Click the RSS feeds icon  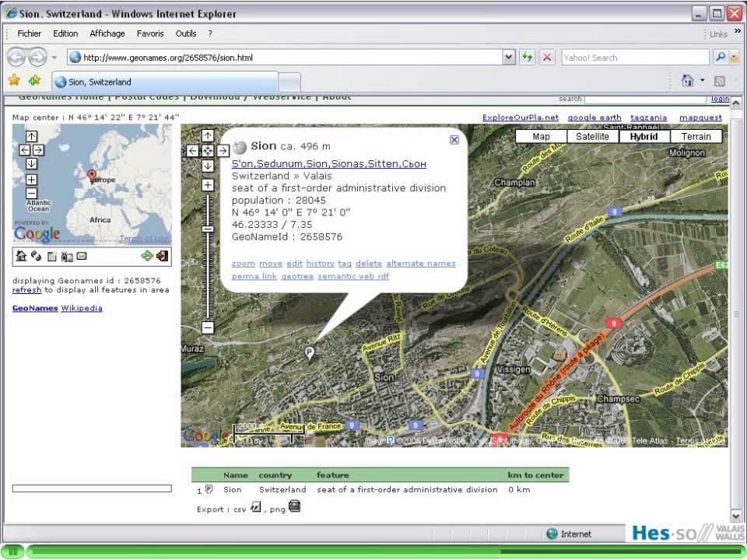coord(719,81)
